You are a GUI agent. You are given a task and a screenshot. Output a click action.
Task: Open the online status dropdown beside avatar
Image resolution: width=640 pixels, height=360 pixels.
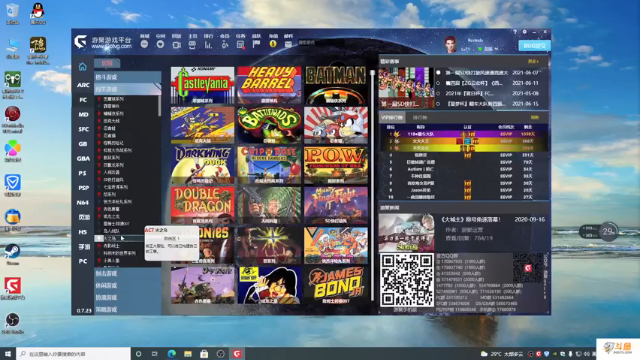[x=489, y=49]
